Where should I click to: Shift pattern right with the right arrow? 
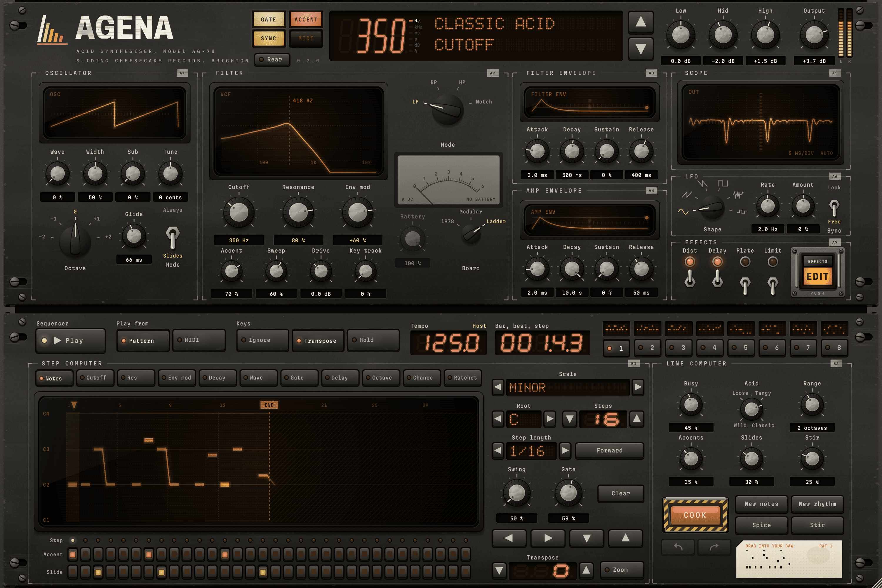tap(548, 538)
